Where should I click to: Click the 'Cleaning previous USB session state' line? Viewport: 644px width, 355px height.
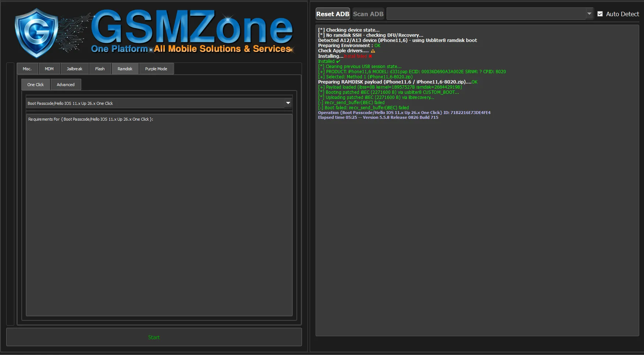coord(360,67)
